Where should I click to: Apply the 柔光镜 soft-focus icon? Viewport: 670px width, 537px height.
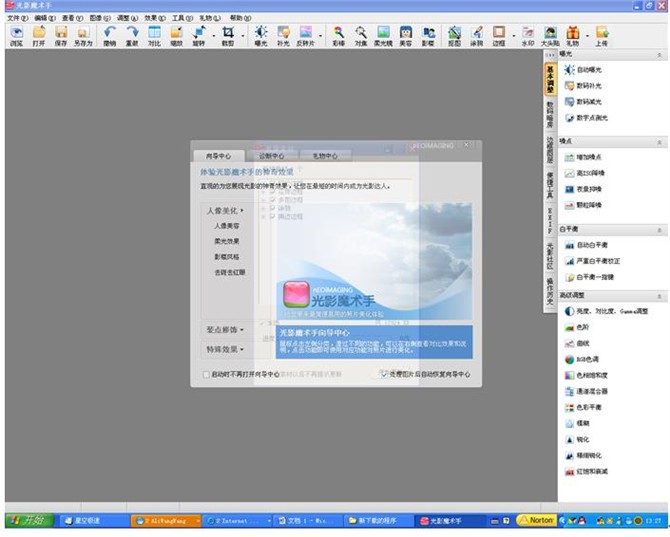point(383,36)
